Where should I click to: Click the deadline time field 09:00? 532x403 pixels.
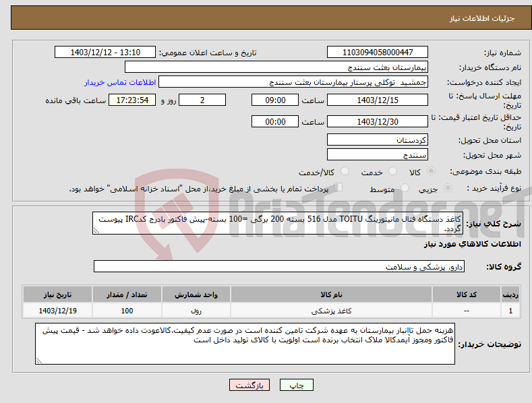point(275,100)
